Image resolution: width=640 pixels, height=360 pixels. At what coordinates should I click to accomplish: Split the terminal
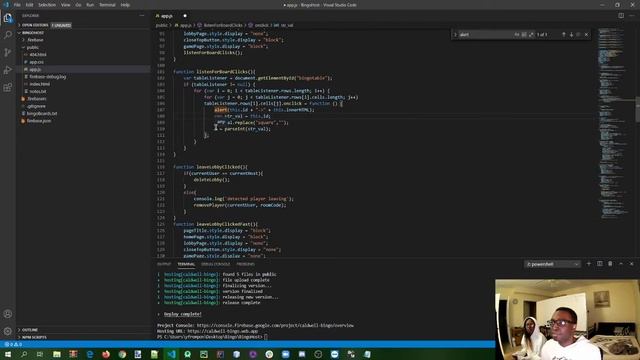coord(600,264)
